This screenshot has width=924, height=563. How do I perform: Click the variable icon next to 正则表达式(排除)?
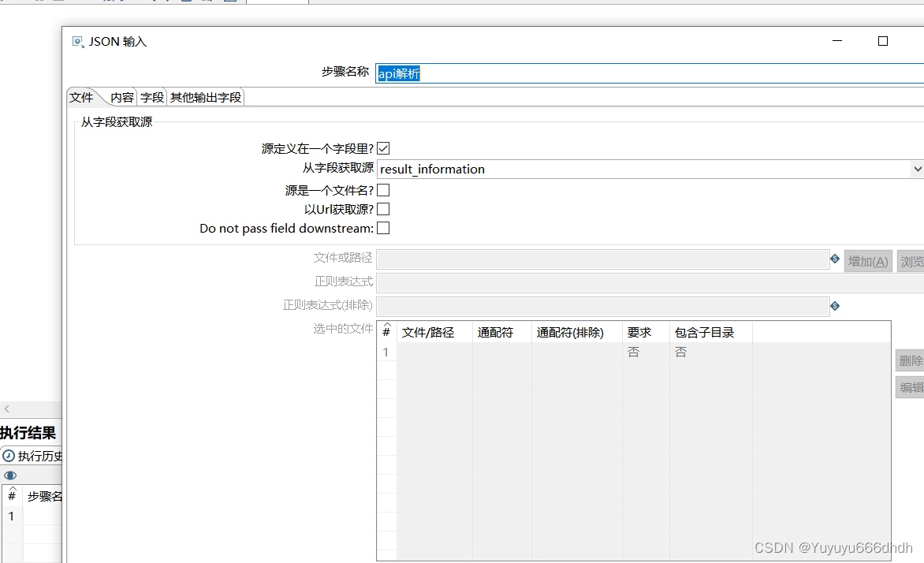[835, 305]
